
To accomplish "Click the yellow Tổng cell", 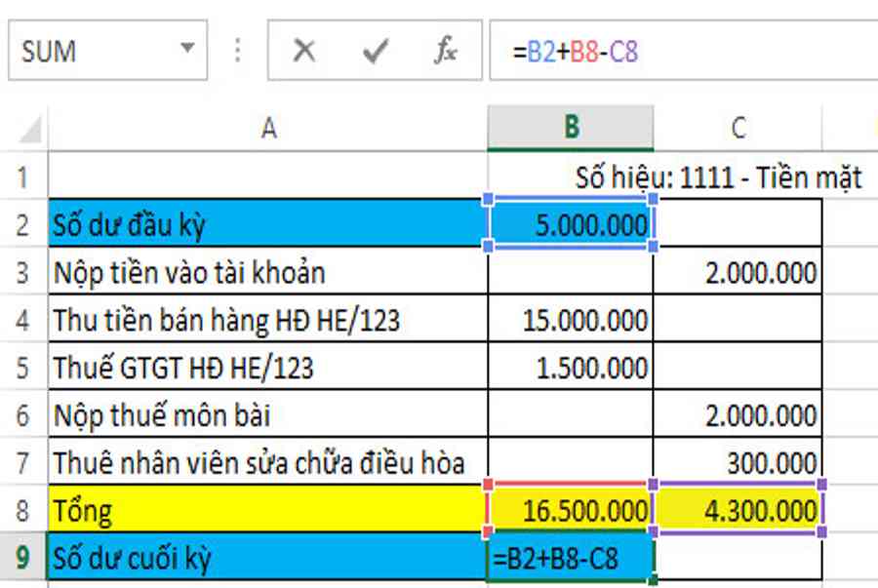I will (x=268, y=510).
